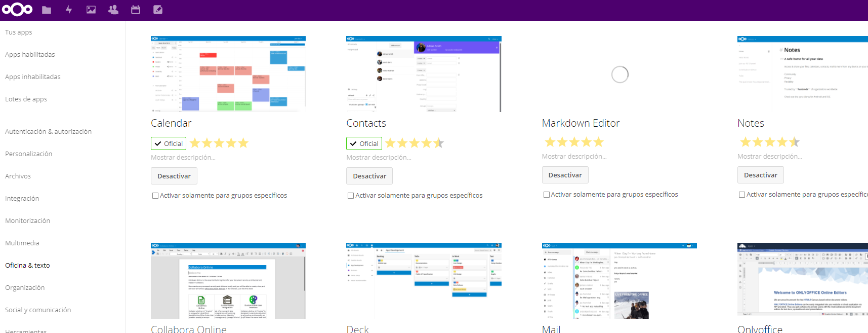Open Calendar app screenshot thumbnail
The width and height of the screenshot is (868, 333).
click(x=228, y=74)
